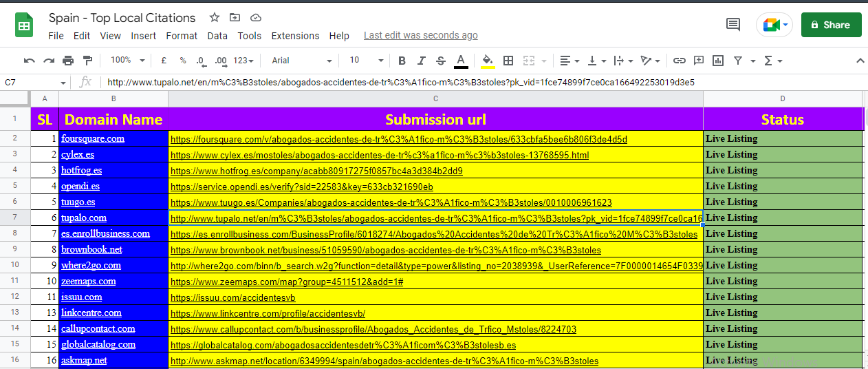This screenshot has width=868, height=369.
Task: Open comment history icon
Action: coord(733,25)
